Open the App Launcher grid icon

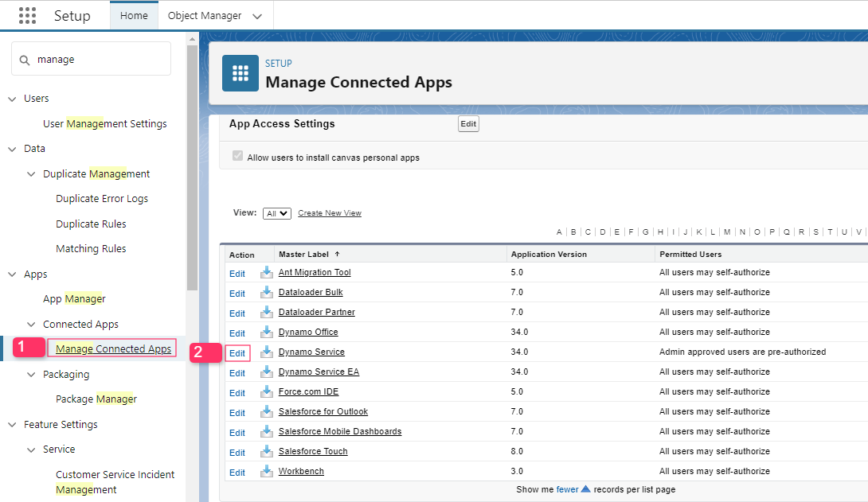pyautogui.click(x=27, y=16)
